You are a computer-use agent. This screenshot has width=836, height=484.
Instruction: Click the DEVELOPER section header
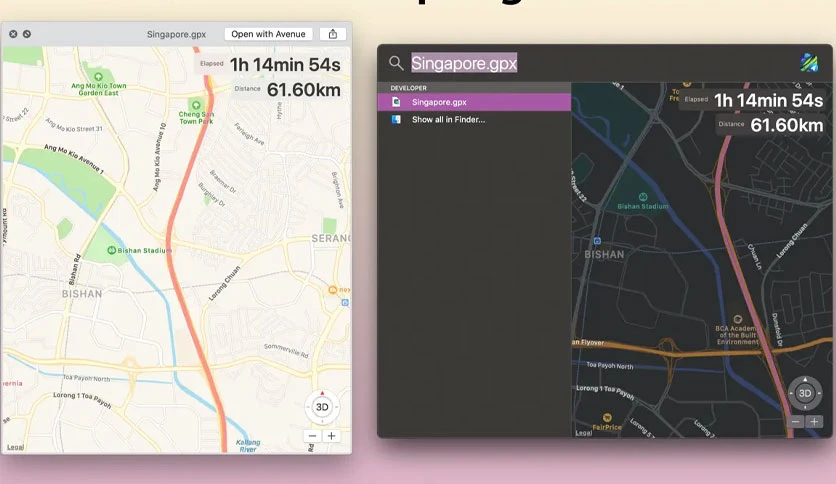point(408,88)
